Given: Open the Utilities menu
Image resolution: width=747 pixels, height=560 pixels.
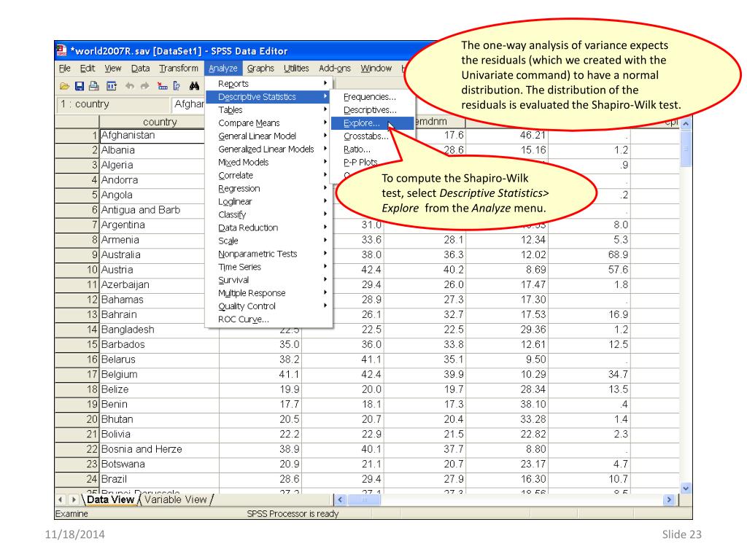Looking at the screenshot, I should (296, 68).
